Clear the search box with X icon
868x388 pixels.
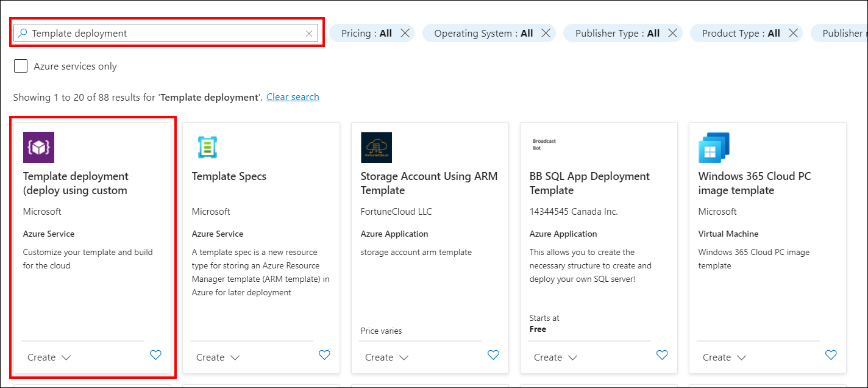click(309, 34)
